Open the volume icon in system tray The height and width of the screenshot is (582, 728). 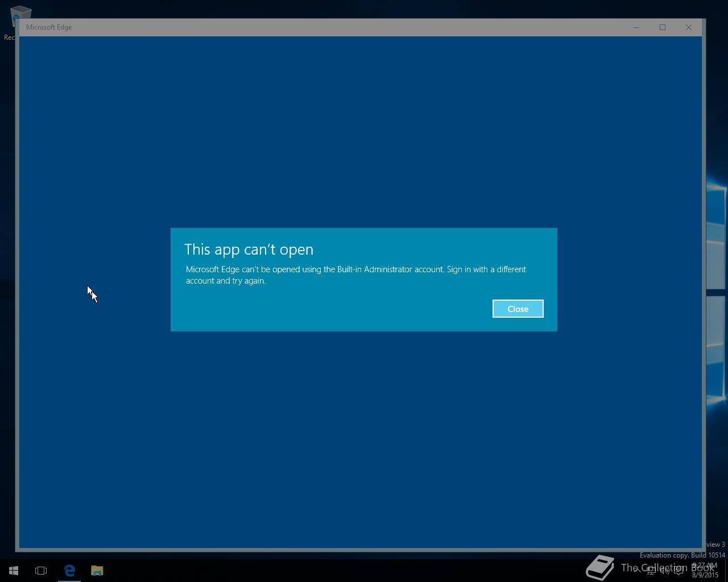point(664,571)
